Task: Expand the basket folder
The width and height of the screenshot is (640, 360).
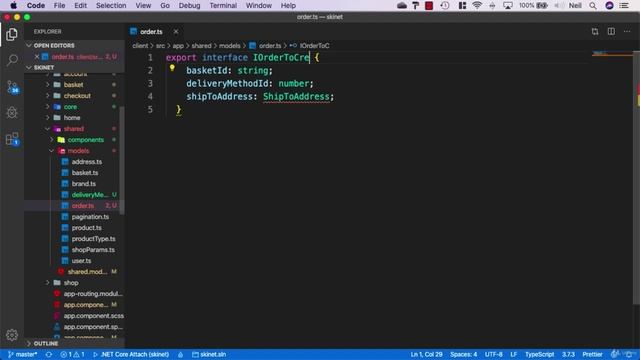Action: pos(47,84)
